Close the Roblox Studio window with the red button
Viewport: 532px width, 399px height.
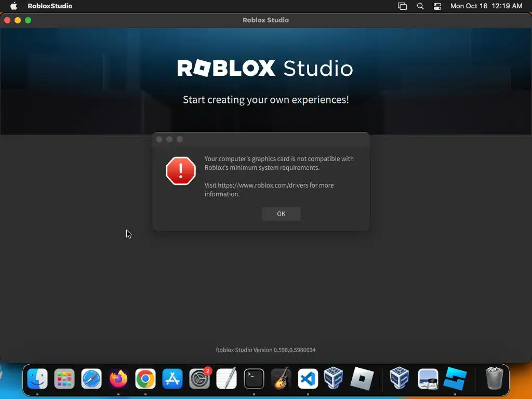[x=7, y=20]
